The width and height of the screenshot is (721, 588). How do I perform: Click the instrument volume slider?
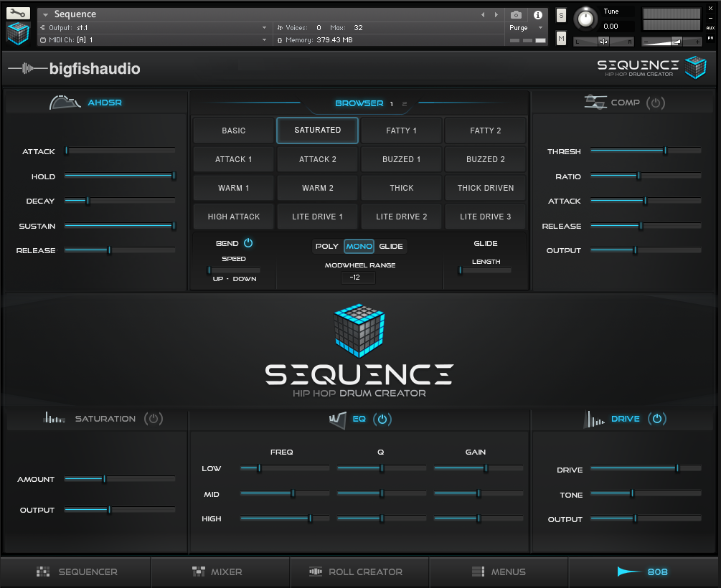(x=671, y=42)
